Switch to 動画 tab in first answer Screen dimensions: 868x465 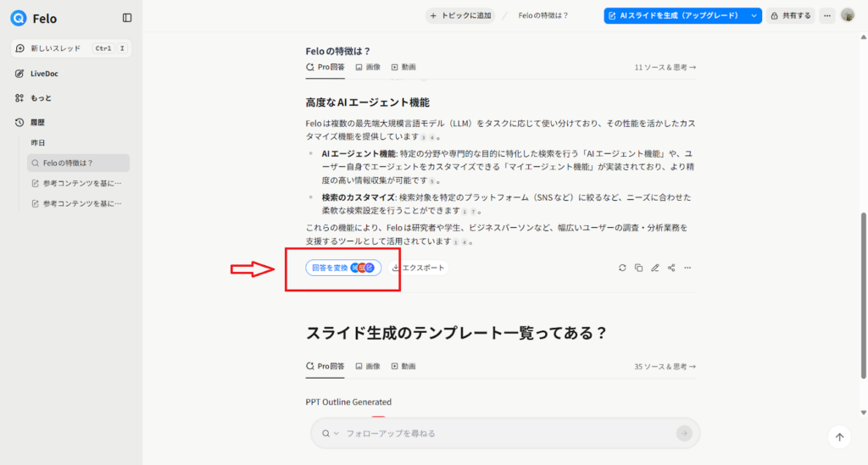tap(403, 67)
